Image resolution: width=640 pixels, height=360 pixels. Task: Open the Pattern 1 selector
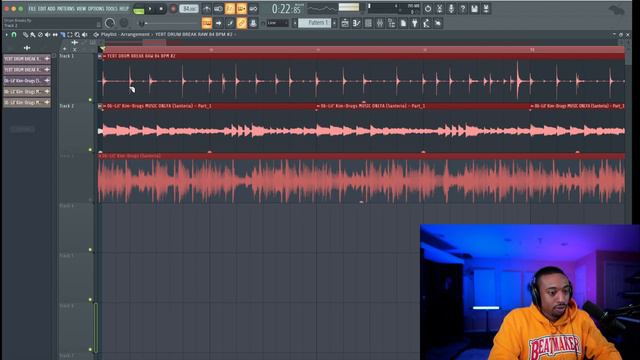click(x=314, y=23)
